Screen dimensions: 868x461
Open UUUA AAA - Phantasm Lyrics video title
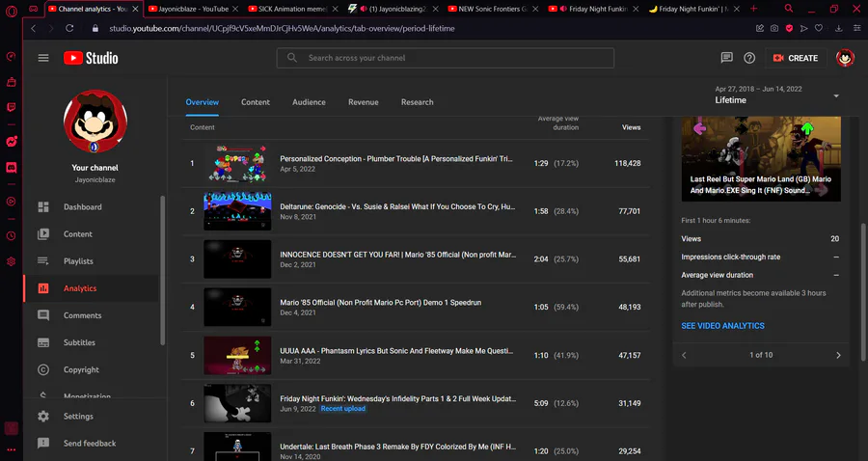(396, 351)
